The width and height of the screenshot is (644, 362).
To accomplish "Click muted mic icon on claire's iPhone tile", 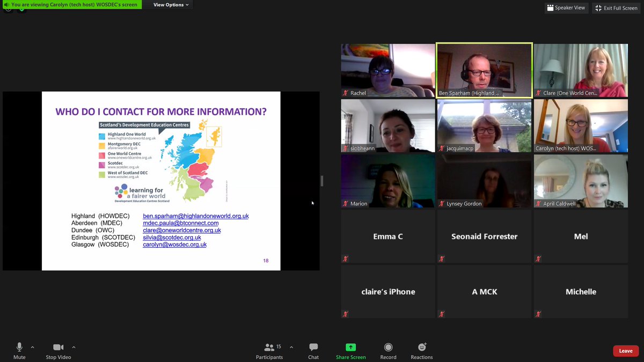I will click(x=346, y=314).
